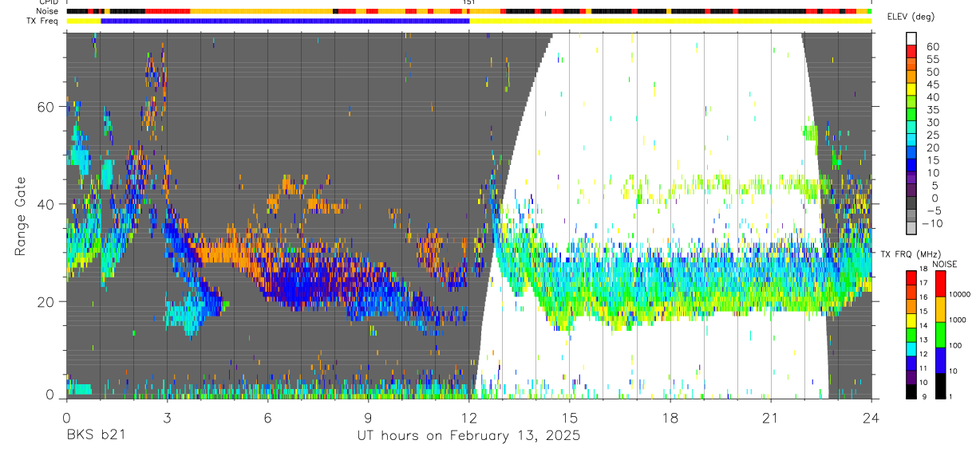Viewport: 980px width, 452px height.
Task: Click the orange 45-50 degree elevation swatch
Action: point(911,77)
